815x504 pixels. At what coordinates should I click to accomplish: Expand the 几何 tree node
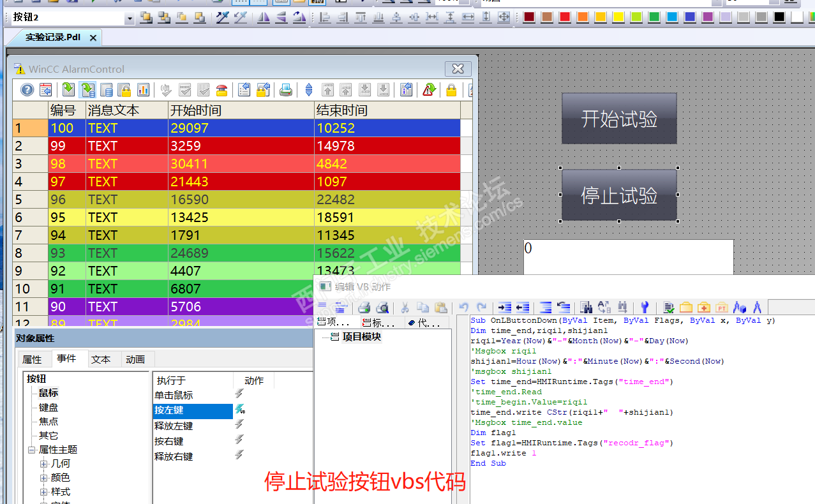pyautogui.click(x=43, y=464)
